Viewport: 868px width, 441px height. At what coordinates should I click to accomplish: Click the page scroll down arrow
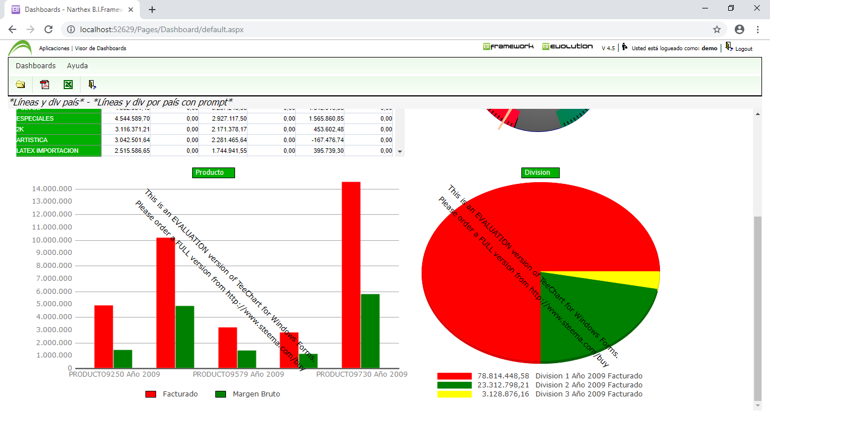758,405
